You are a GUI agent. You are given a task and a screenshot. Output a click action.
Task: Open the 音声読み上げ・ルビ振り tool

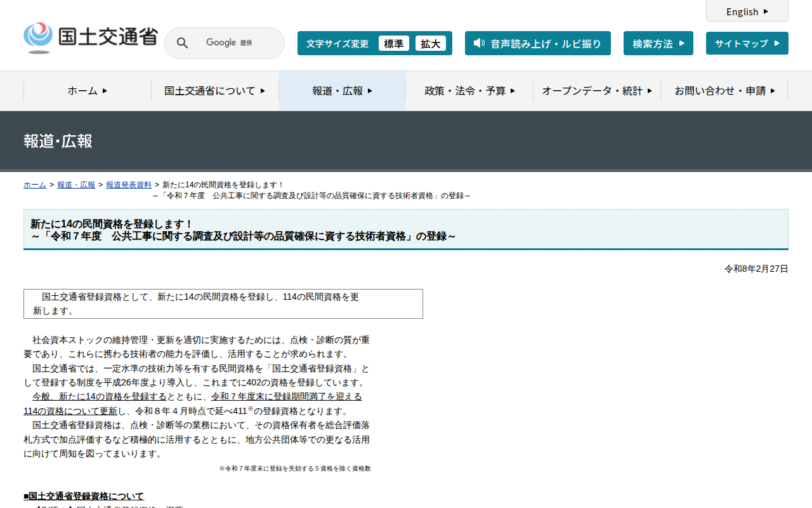545,43
